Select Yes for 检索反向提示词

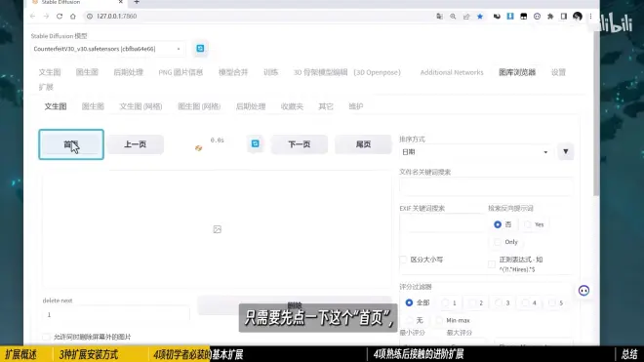click(x=528, y=224)
